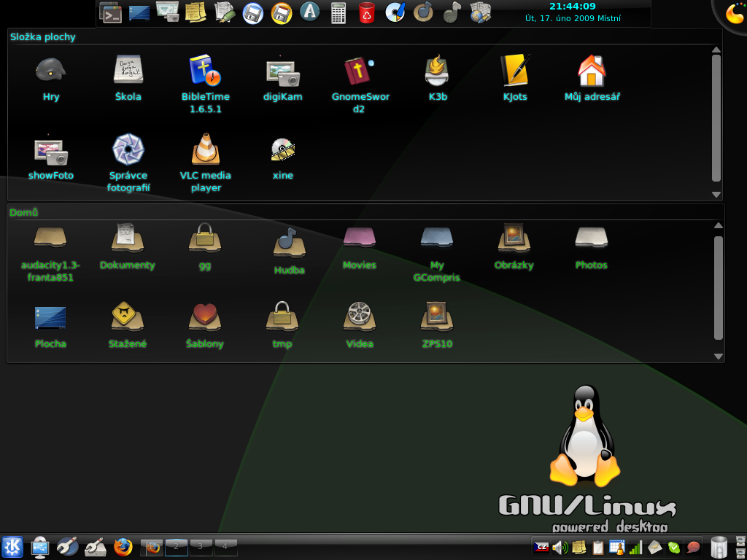Viewport: 747px width, 560px height.
Task: Switch to virtual desktop 3 in pager
Action: point(201,547)
